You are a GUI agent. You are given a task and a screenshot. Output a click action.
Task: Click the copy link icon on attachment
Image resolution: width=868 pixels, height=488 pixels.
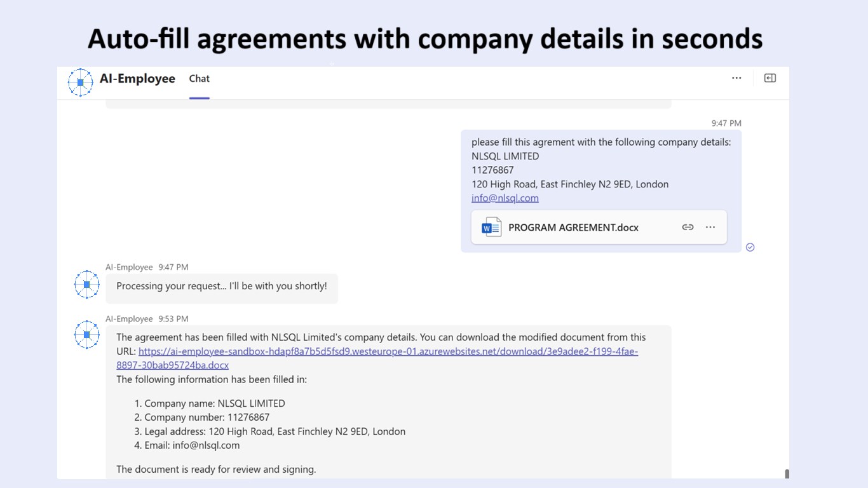[x=688, y=227]
